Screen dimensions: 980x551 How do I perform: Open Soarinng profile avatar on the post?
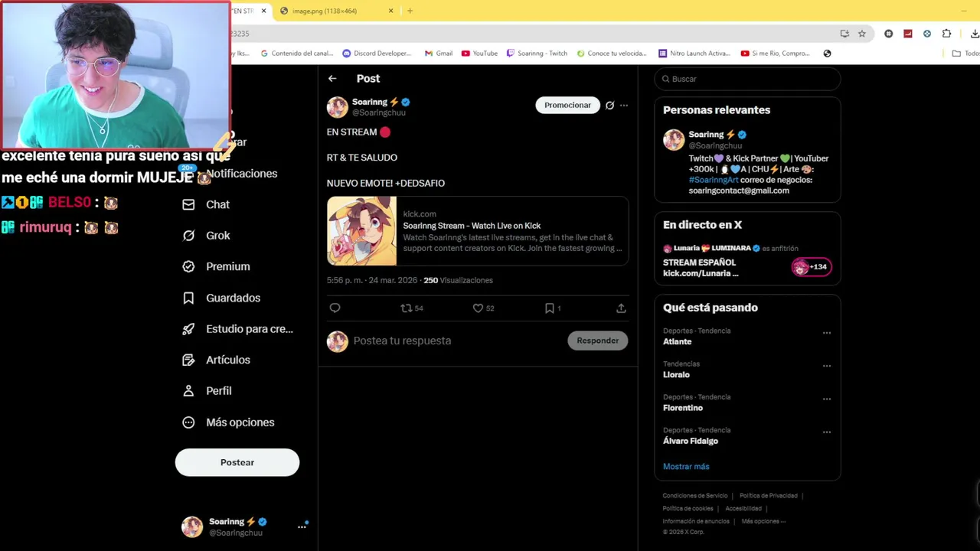[x=338, y=107]
